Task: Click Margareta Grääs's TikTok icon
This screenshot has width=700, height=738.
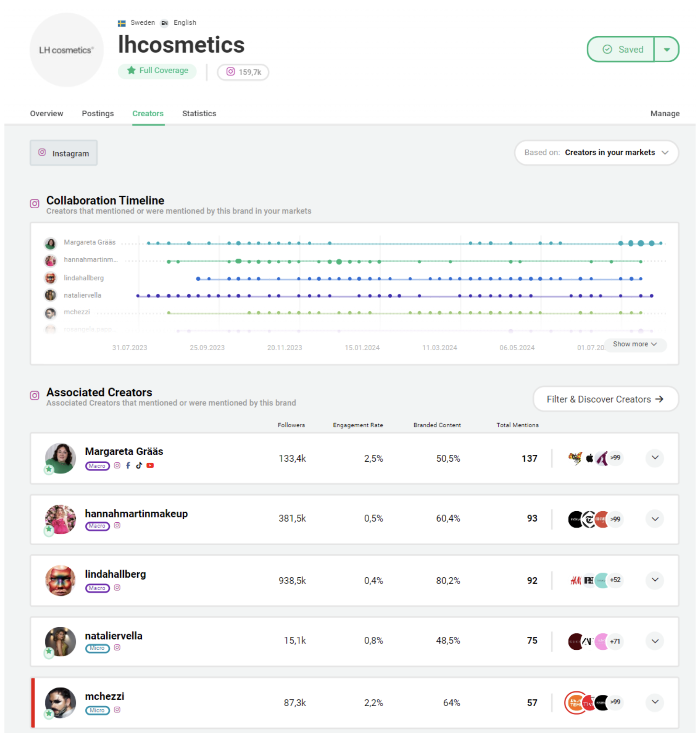Action: (139, 465)
